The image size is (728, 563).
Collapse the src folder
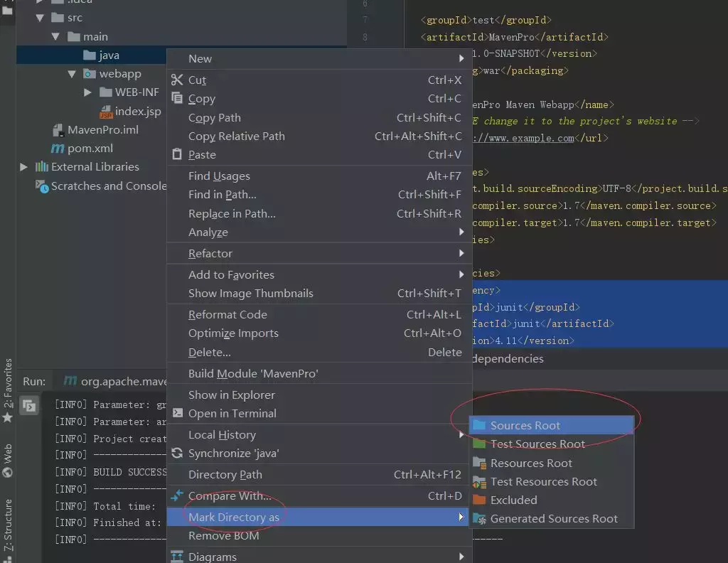pyautogui.click(x=40, y=18)
